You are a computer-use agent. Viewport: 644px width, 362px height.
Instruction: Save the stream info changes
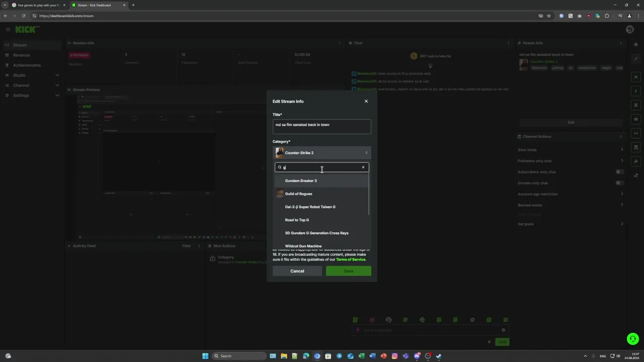pyautogui.click(x=349, y=271)
